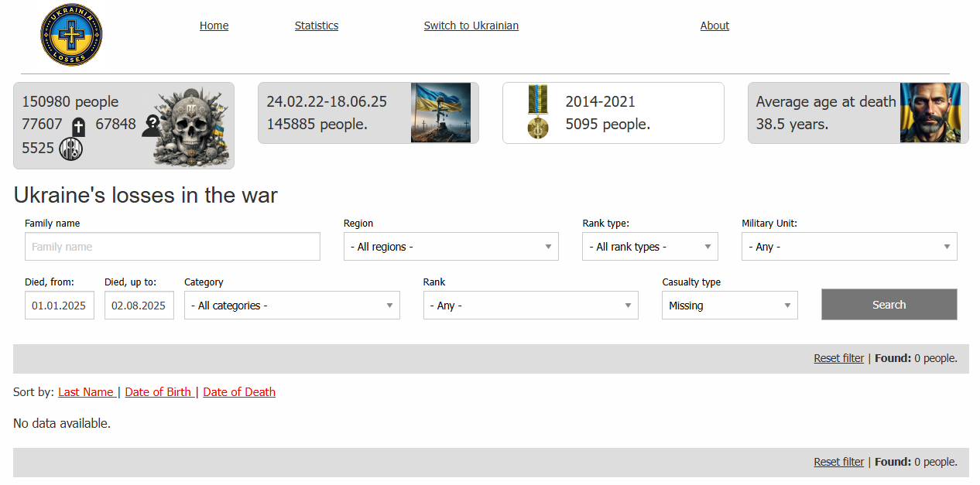Image resolution: width=980 pixels, height=485 pixels.
Task: Open the Statistics page
Action: point(317,26)
